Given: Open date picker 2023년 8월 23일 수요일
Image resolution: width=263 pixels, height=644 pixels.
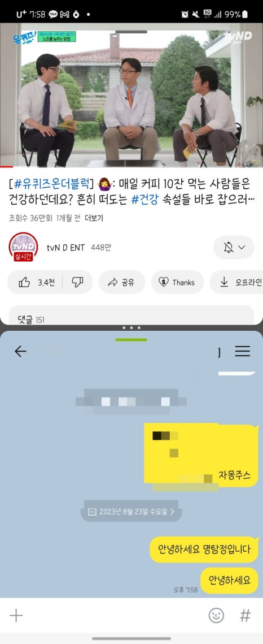Looking at the screenshot, I should 131,512.
